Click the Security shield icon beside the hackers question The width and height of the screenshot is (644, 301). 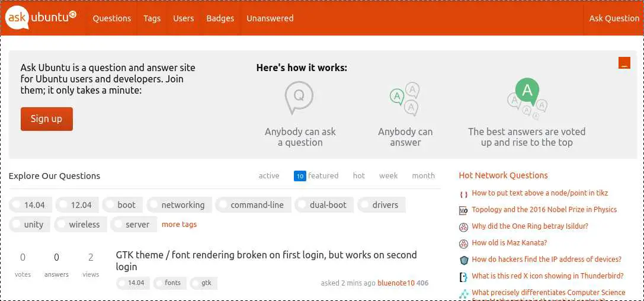point(463,260)
